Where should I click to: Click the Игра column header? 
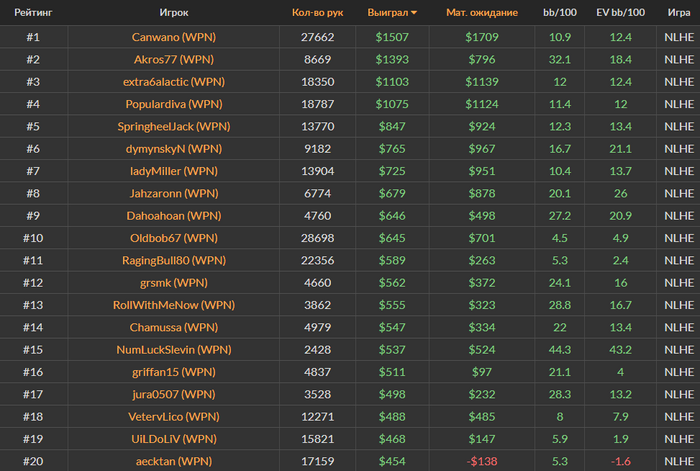[x=679, y=13]
